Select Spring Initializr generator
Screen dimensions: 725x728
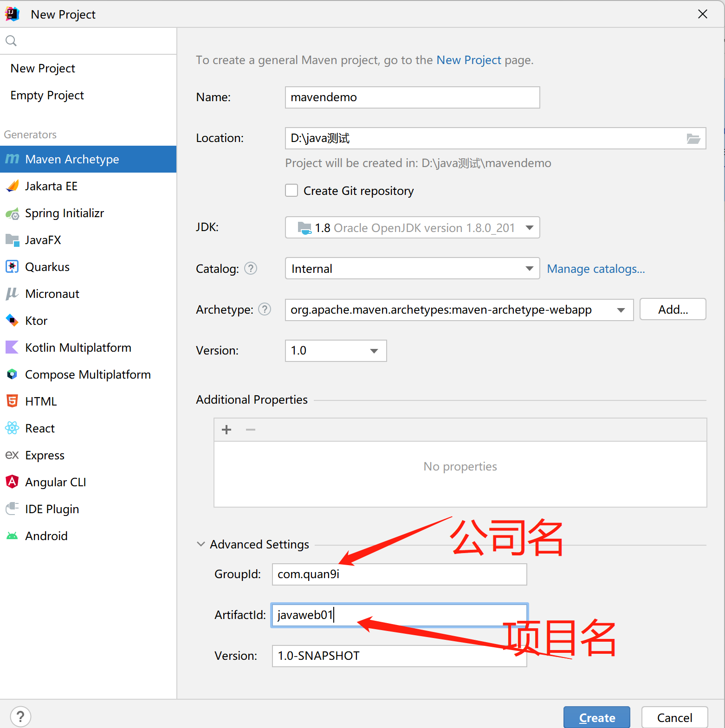pos(65,213)
